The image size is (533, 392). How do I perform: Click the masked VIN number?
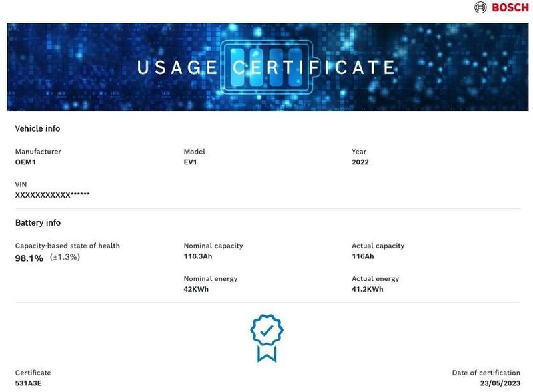[x=53, y=195]
